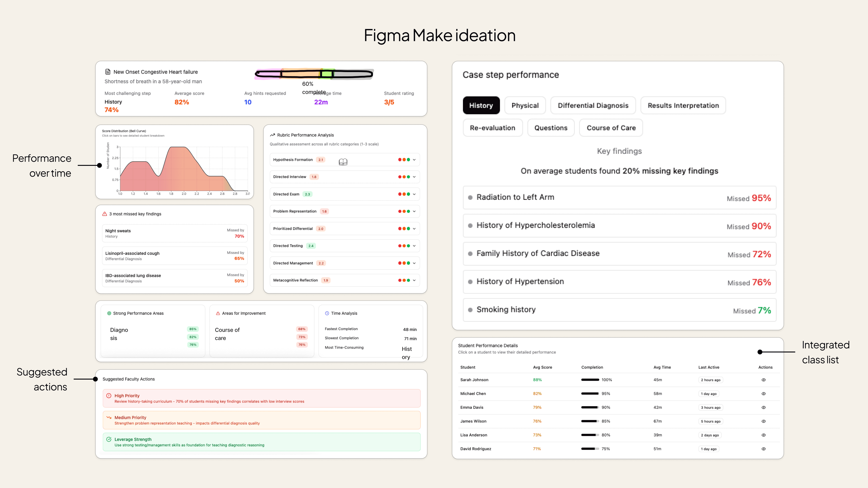Open David Rodriguez's view with eye icon
Viewport: 868px width, 488px height.
pos(764,449)
